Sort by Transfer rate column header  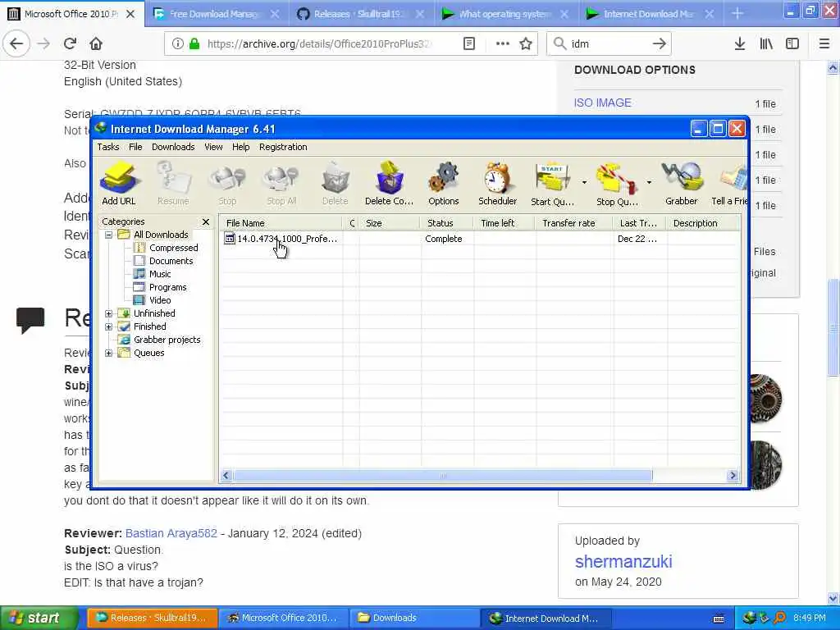[573, 223]
